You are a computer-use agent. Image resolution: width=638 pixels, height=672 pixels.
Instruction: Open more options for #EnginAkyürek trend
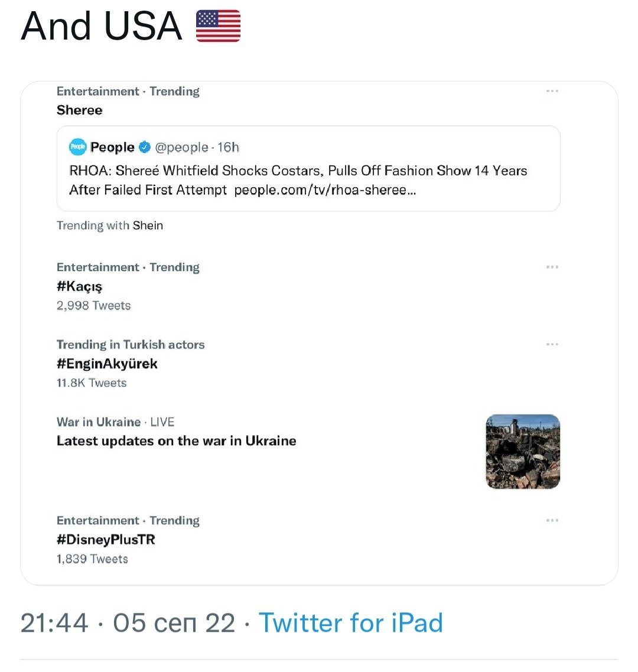click(552, 345)
